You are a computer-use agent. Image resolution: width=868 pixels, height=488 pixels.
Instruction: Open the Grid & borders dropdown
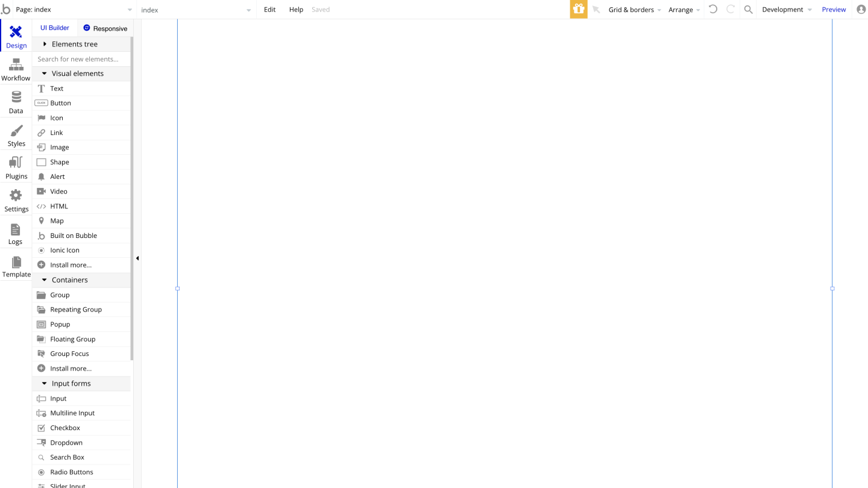[634, 10]
